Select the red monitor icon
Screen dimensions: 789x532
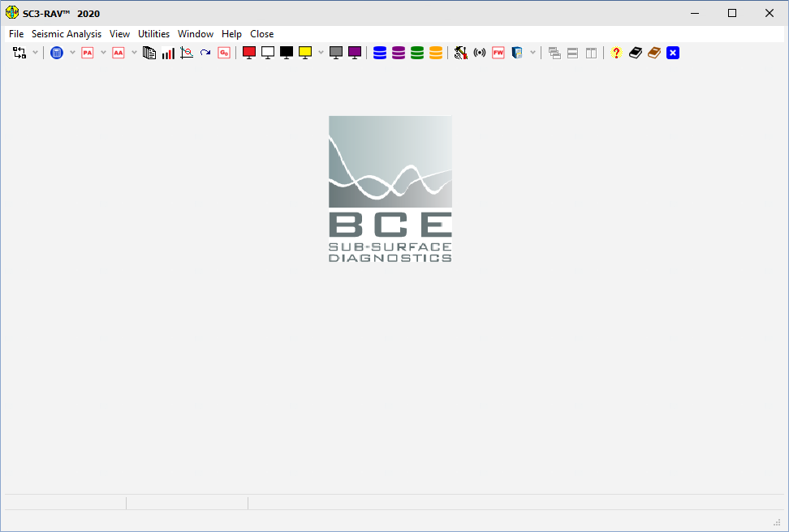pyautogui.click(x=249, y=53)
